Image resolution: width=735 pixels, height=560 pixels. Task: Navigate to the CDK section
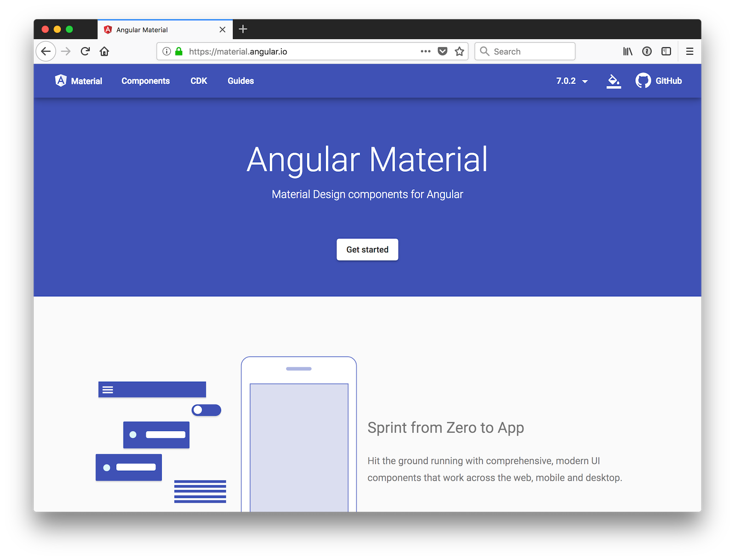(x=198, y=81)
